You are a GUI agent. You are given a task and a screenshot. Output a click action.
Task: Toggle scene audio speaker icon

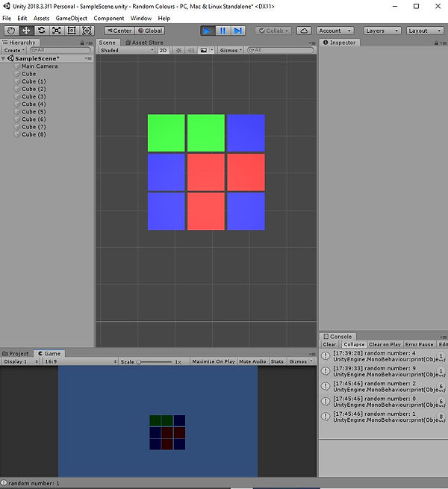[x=191, y=50]
